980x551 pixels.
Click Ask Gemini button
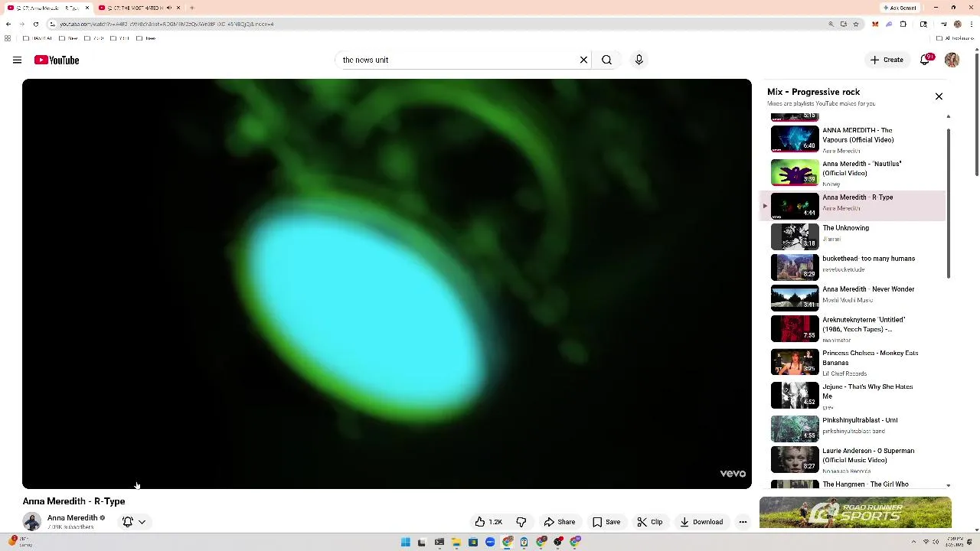tap(900, 8)
